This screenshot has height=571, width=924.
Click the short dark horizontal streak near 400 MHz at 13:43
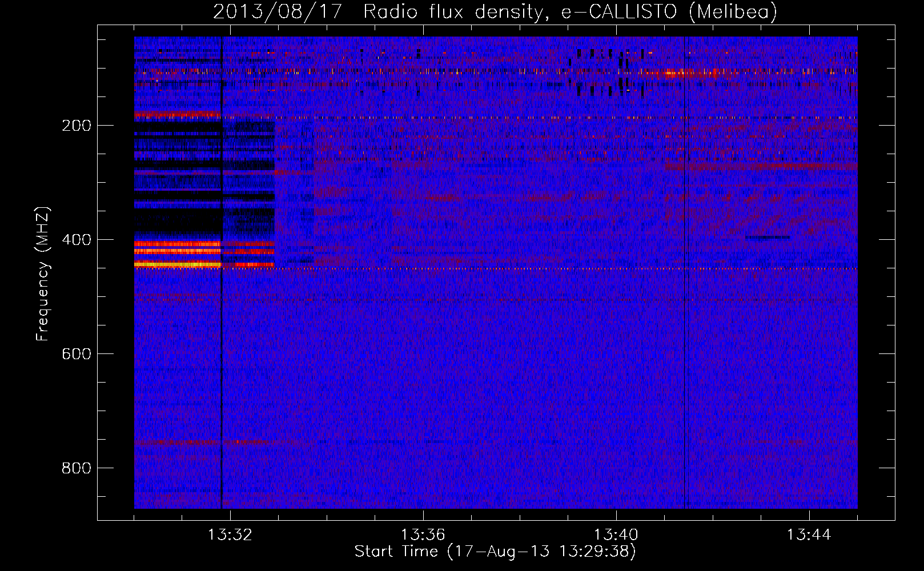[x=768, y=237]
